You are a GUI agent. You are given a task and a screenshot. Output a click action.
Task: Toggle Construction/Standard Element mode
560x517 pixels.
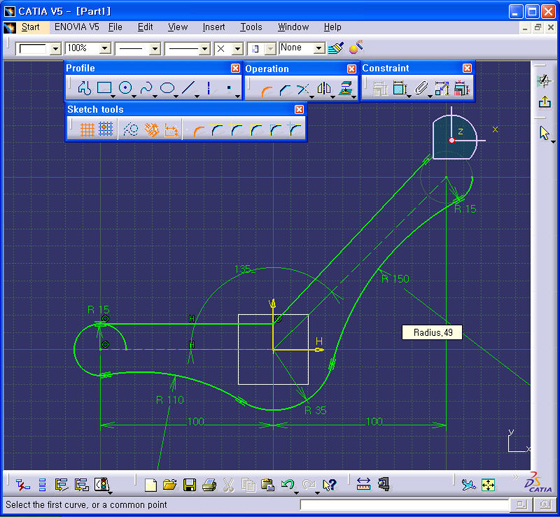click(131, 130)
